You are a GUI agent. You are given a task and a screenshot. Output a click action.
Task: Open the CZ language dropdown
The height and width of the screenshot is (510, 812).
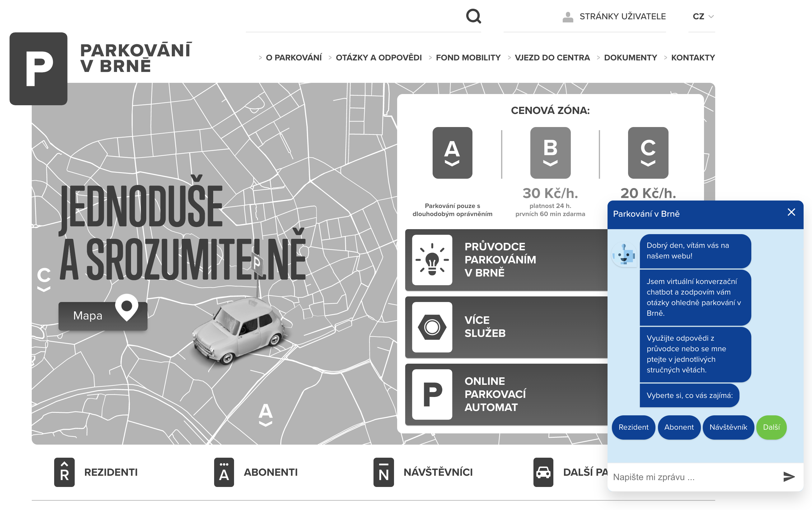(703, 17)
